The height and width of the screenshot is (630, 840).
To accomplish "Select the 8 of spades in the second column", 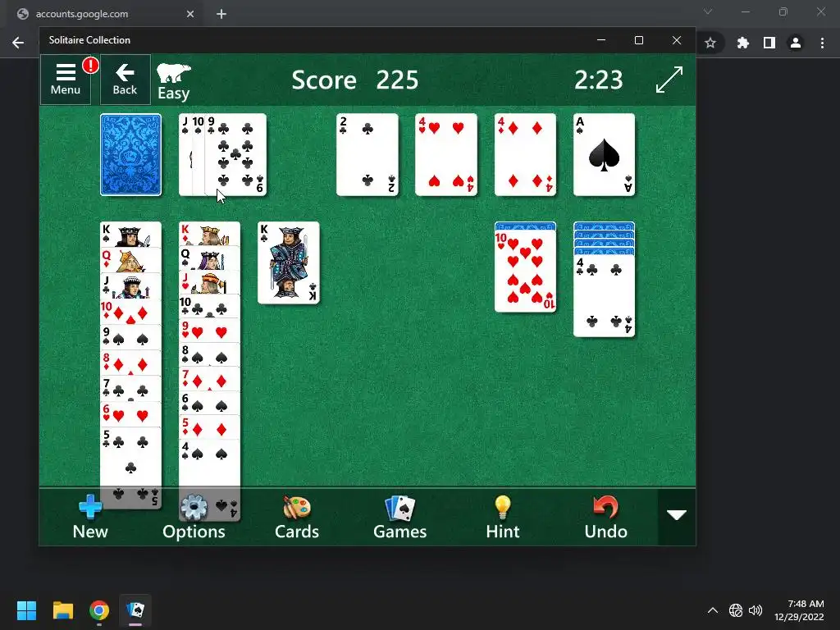I will (x=209, y=354).
